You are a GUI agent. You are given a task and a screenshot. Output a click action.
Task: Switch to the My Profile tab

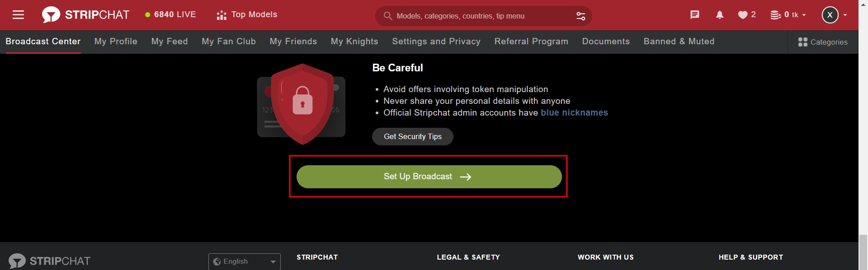(116, 42)
